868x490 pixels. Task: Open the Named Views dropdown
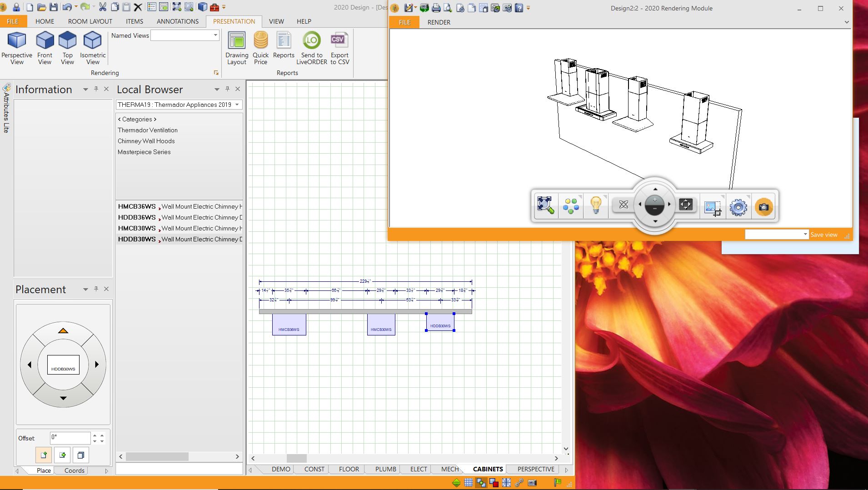tap(215, 35)
